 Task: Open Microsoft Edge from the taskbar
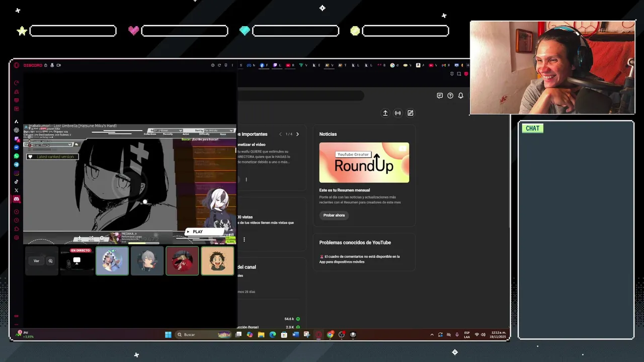[x=273, y=334]
